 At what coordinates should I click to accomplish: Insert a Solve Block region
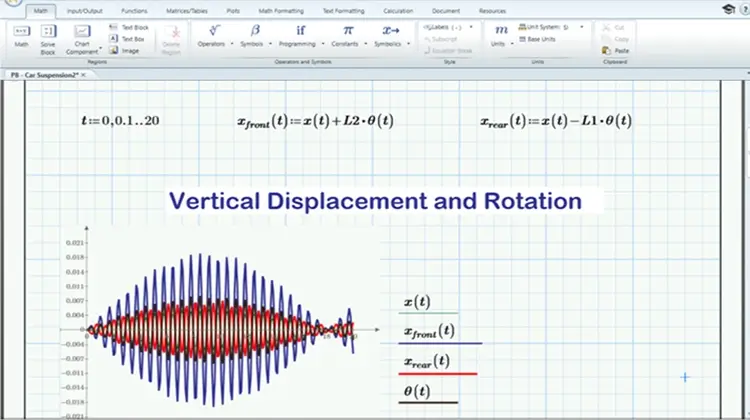[x=48, y=39]
